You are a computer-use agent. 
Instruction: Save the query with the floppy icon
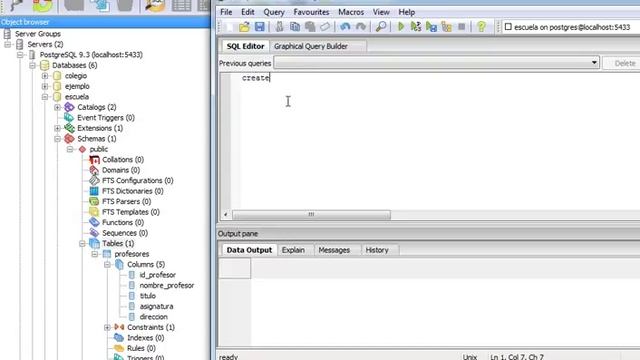click(x=260, y=27)
